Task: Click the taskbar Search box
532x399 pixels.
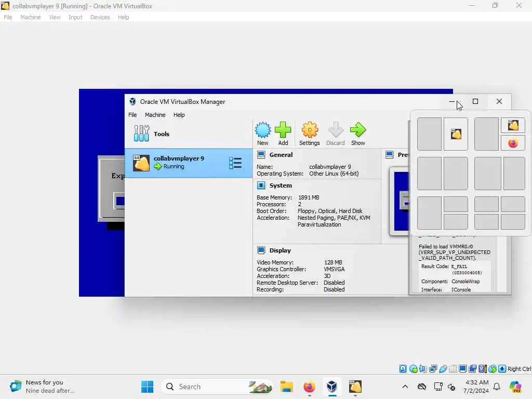Action: pyautogui.click(x=217, y=387)
